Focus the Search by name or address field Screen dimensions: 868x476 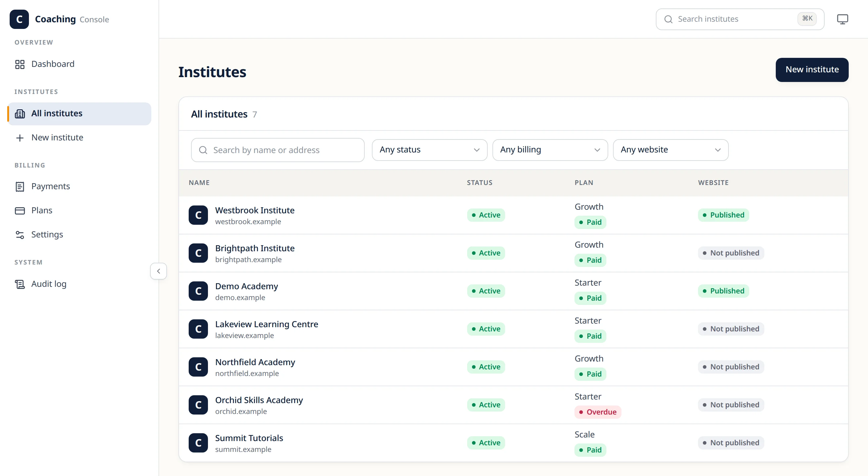pyautogui.click(x=278, y=150)
